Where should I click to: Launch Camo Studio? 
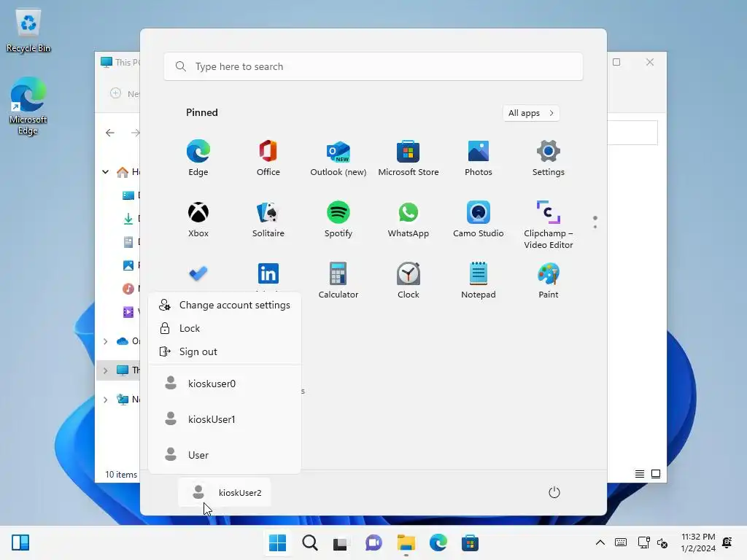(479, 219)
